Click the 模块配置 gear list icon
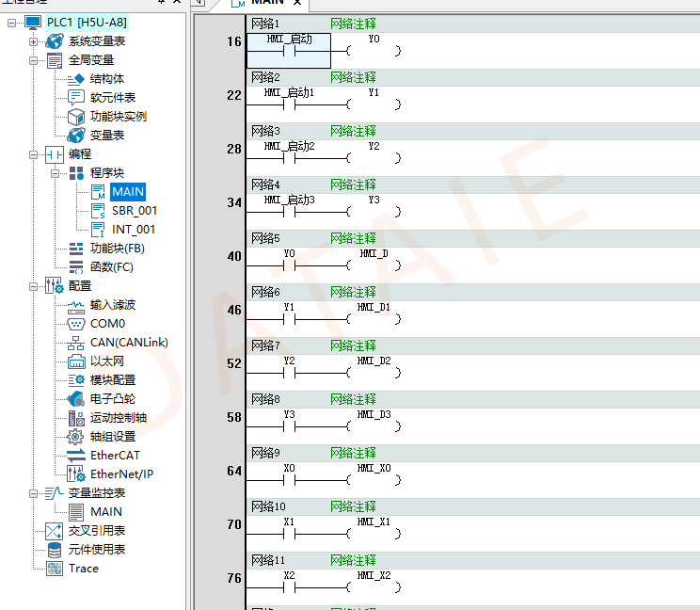This screenshot has height=610, width=700. 76,380
